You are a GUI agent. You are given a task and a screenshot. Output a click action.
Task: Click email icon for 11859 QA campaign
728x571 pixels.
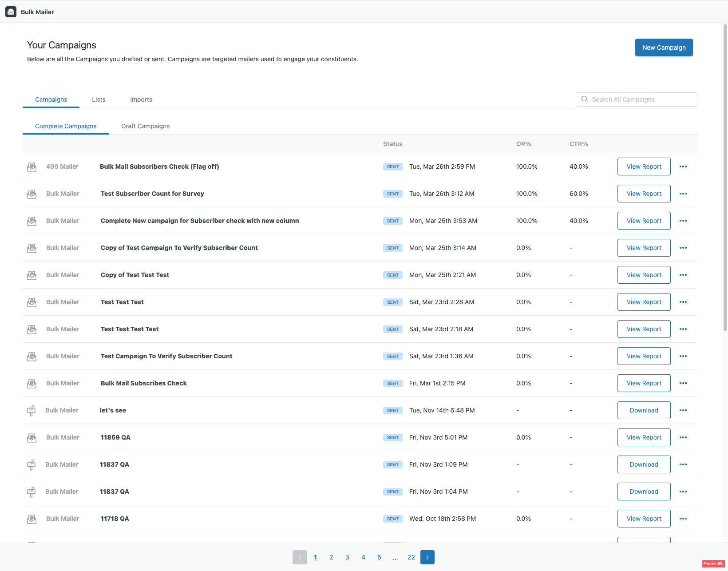(x=32, y=438)
